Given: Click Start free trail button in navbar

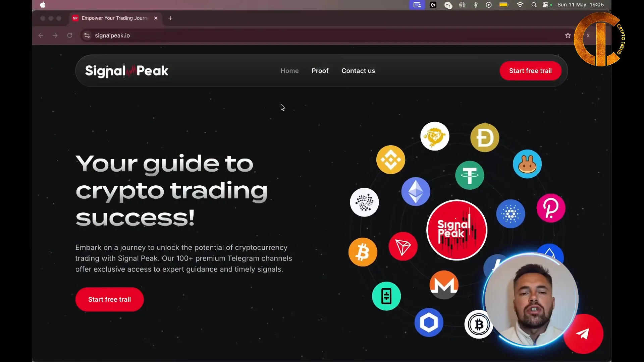Looking at the screenshot, I should [x=530, y=71].
